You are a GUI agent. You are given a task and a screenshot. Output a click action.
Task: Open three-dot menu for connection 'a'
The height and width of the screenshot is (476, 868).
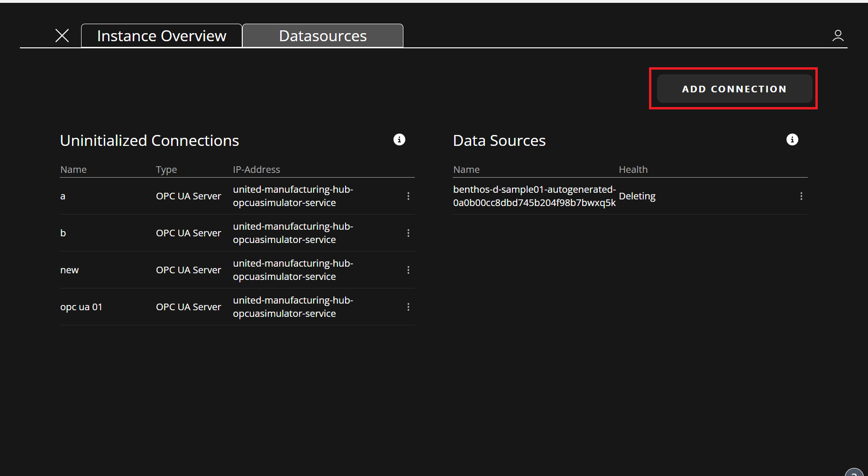tap(408, 196)
